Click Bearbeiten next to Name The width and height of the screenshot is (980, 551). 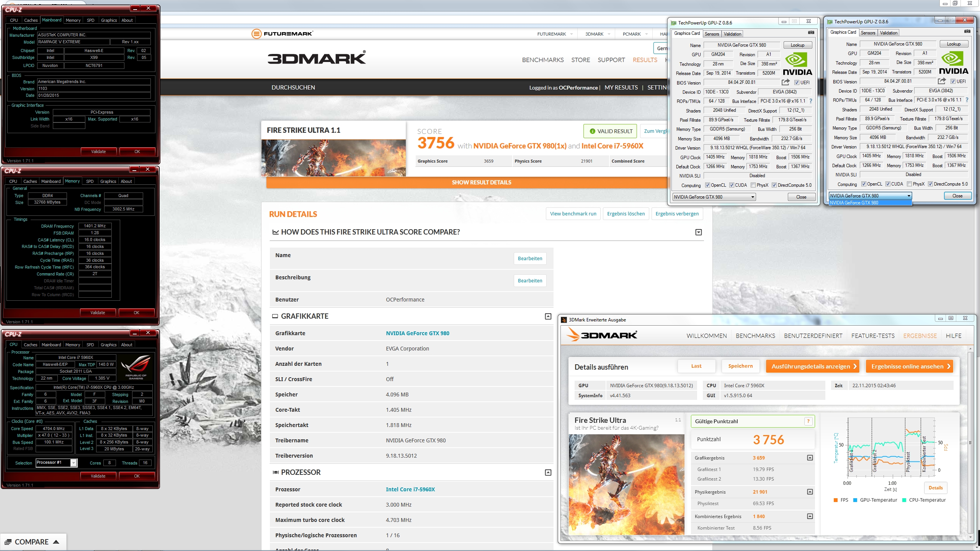[x=530, y=259]
